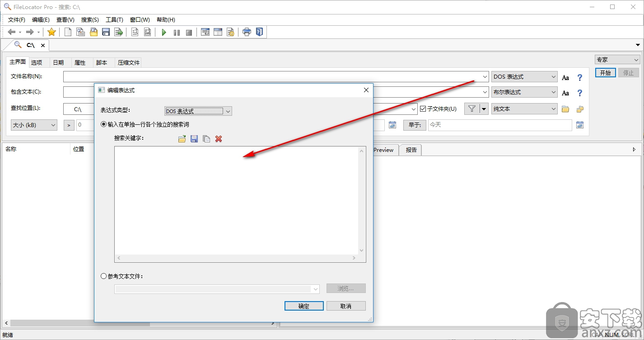Click the 早于: button
Viewport: 644px width, 340px height.
pos(415,125)
